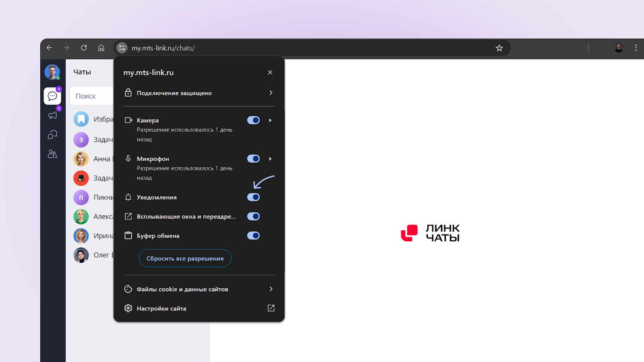Go back with the browser back arrow
The width and height of the screenshot is (644, 362).
50,48
